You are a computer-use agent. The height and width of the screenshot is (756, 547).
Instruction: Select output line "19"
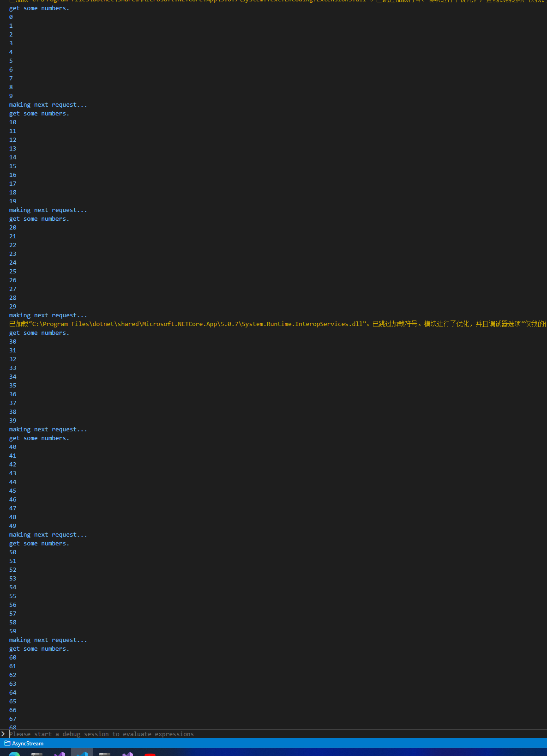pyautogui.click(x=13, y=201)
